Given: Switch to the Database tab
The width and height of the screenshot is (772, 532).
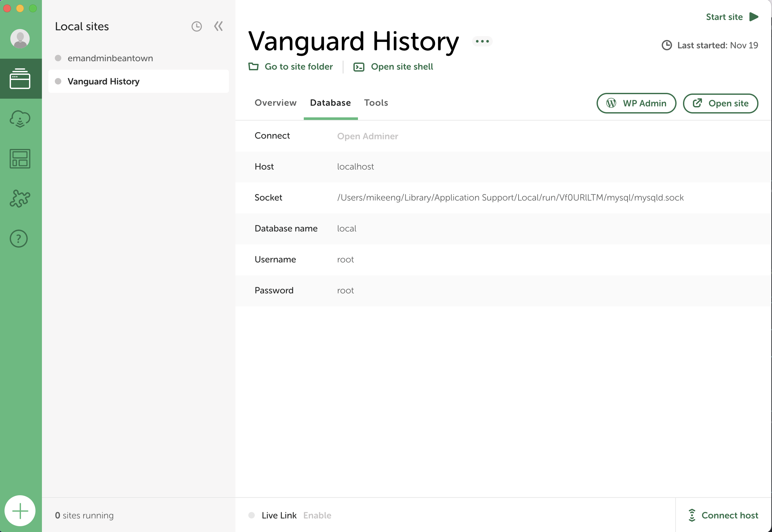Looking at the screenshot, I should pyautogui.click(x=330, y=103).
